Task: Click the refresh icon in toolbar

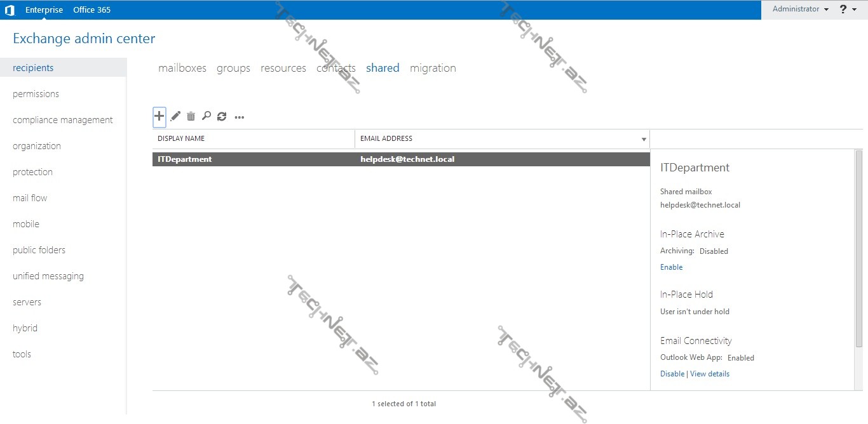Action: pos(222,117)
